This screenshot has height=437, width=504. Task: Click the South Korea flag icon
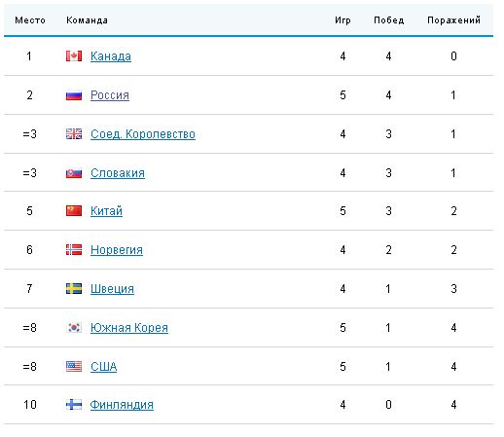[74, 328]
